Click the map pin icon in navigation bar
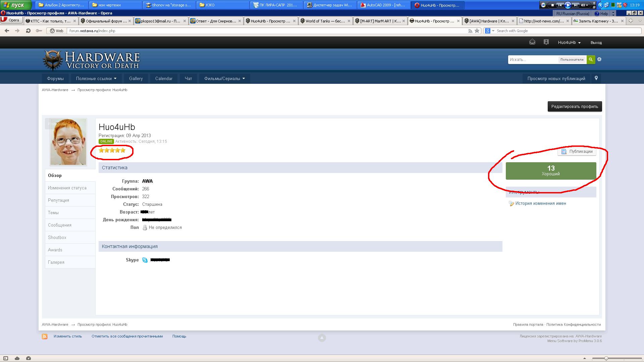This screenshot has height=362, width=644. click(596, 78)
